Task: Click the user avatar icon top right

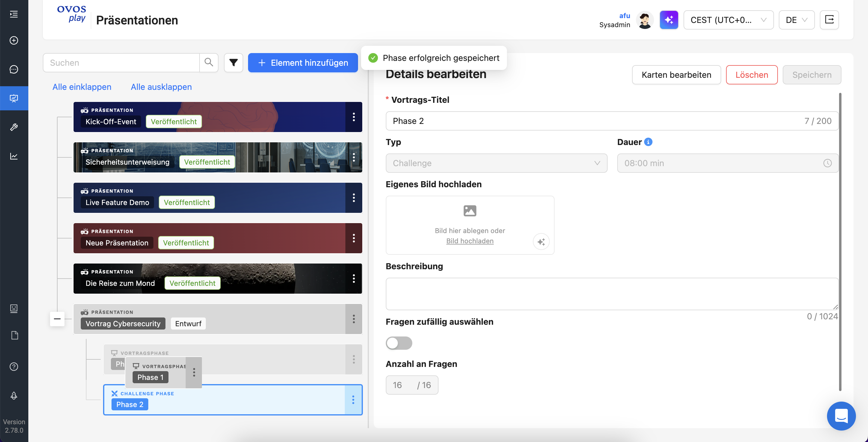Action: (645, 20)
